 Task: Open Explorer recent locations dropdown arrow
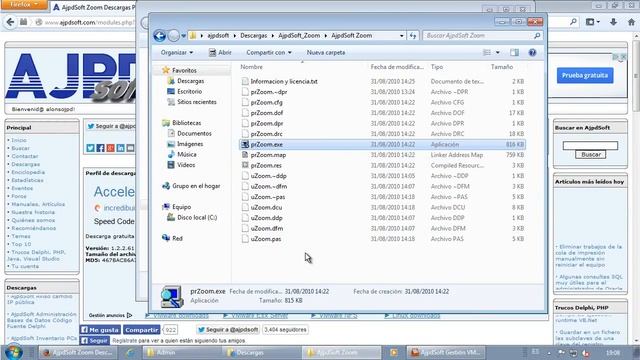click(184, 36)
